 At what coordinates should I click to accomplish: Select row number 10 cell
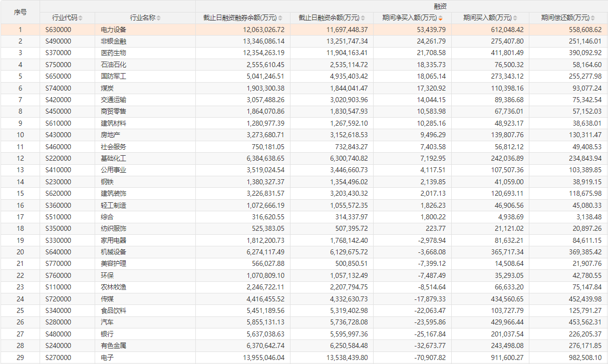[20, 135]
